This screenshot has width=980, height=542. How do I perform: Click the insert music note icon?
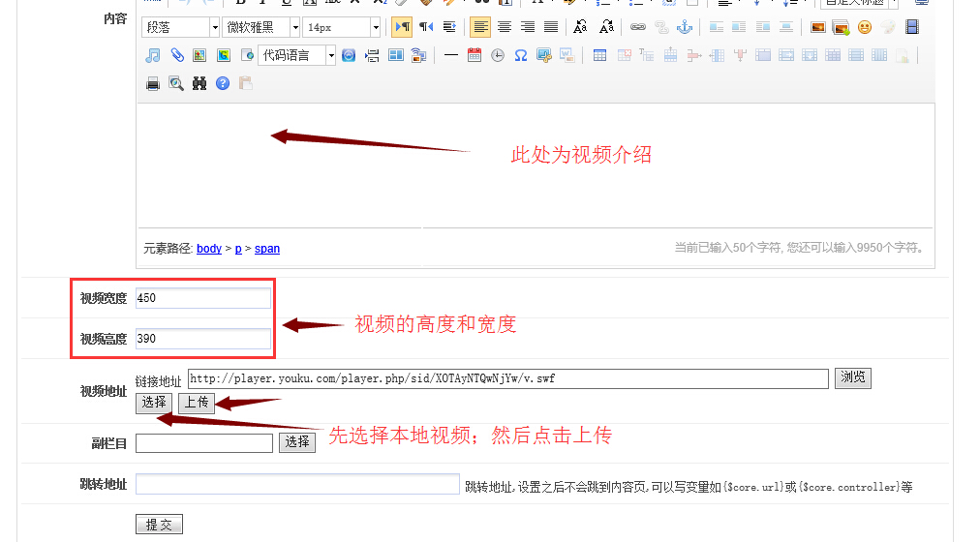[x=152, y=55]
